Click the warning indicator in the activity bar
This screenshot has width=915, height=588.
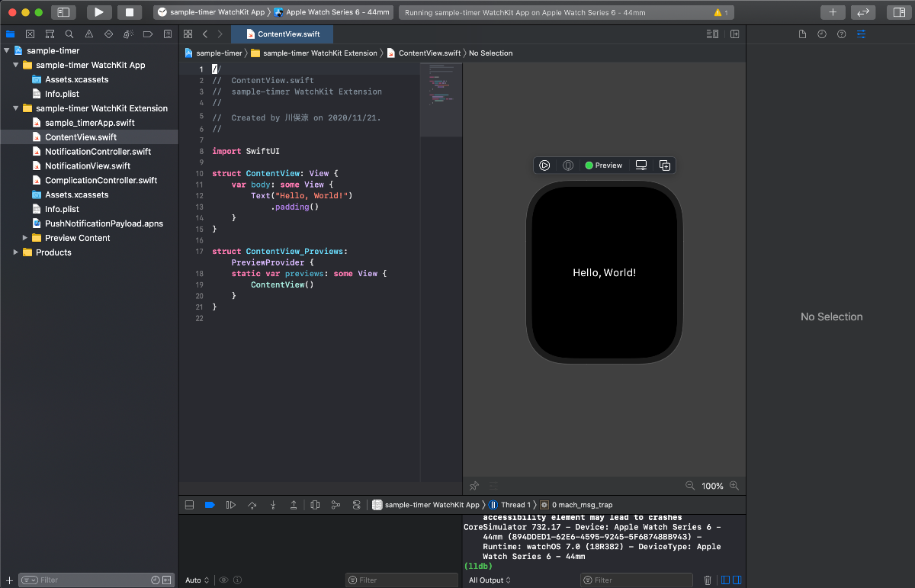[x=721, y=13]
